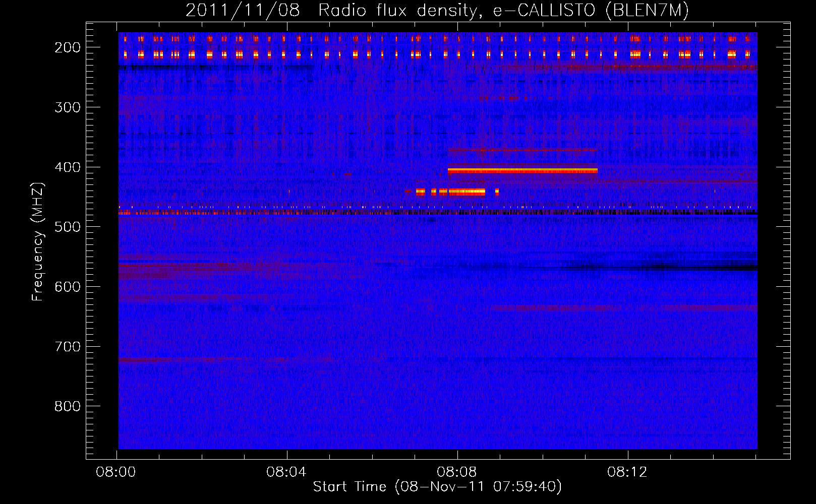Click the 08:00 time tick label
This screenshot has width=816, height=504.
(x=116, y=472)
